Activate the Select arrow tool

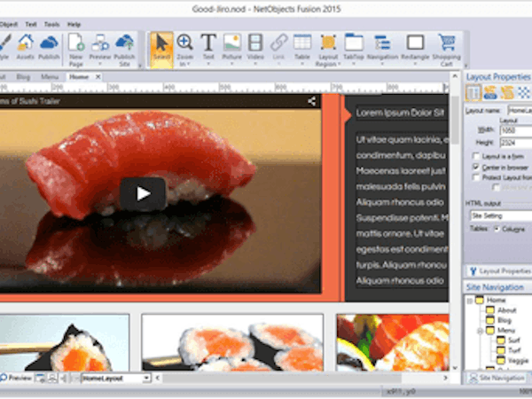(x=161, y=51)
